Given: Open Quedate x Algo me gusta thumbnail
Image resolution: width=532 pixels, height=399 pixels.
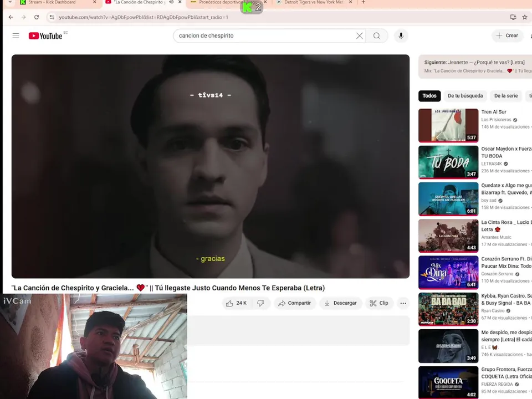Looking at the screenshot, I should [448, 199].
